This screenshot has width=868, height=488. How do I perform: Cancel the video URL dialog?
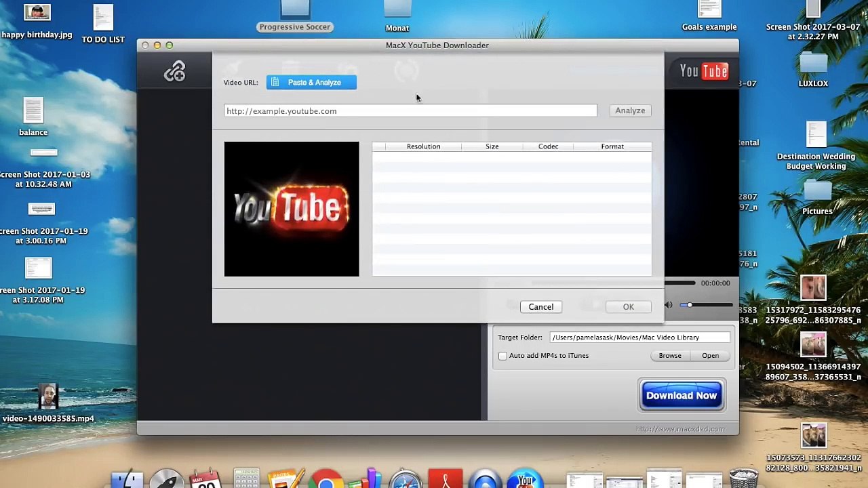(541, 307)
